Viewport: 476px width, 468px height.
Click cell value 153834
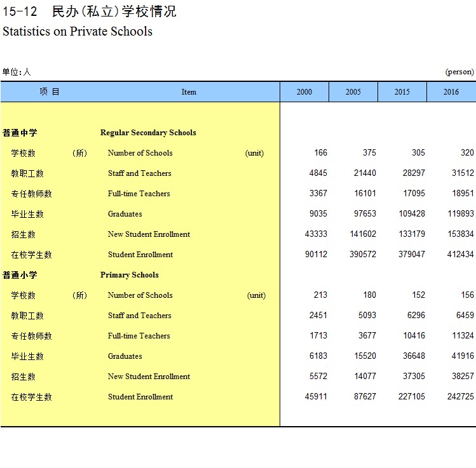pos(461,234)
